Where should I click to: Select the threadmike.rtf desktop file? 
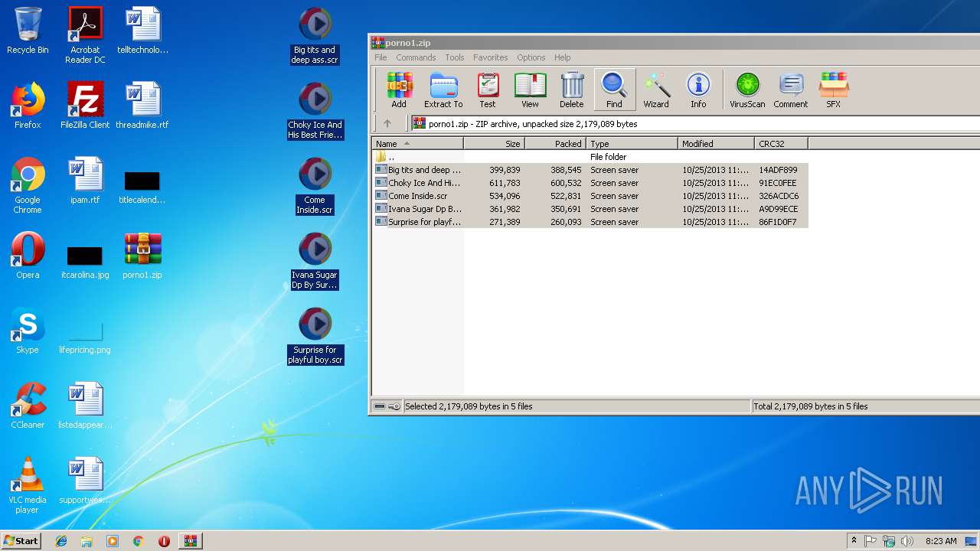click(x=142, y=106)
